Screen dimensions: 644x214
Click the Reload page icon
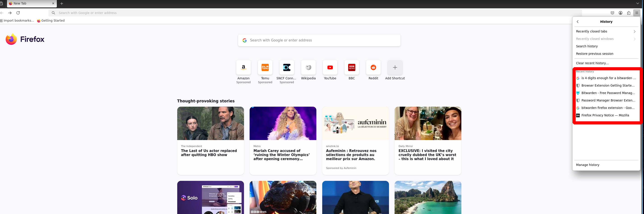tap(18, 13)
